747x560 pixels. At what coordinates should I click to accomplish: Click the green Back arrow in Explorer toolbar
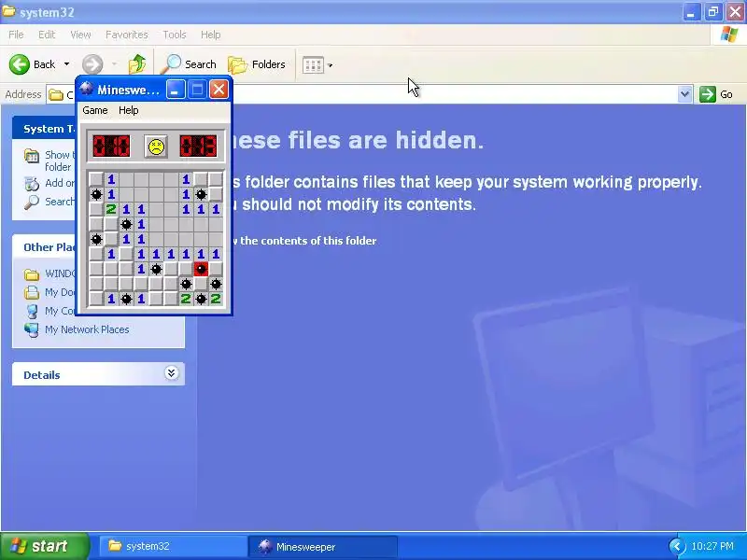tap(20, 64)
